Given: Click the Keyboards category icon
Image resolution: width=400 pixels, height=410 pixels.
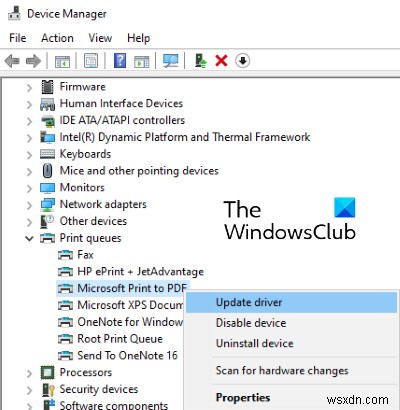Looking at the screenshot, I should [x=47, y=154].
